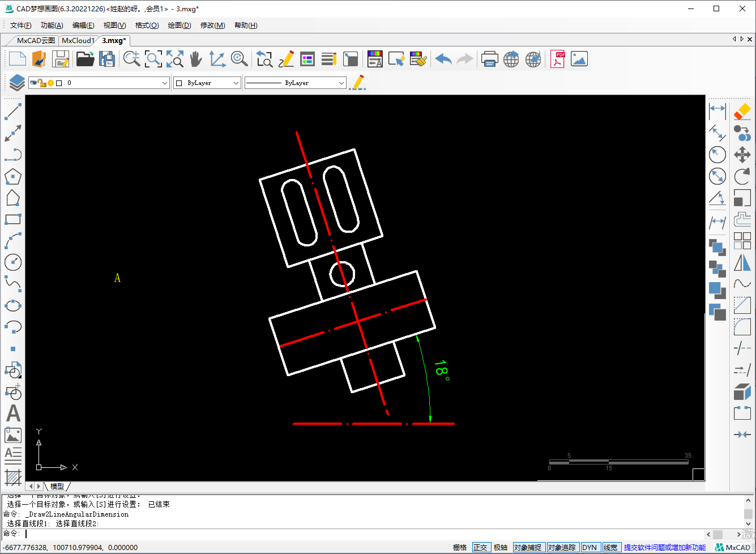Click the tab scroll right arrow
The height and width of the screenshot is (554, 756).
(x=742, y=39)
